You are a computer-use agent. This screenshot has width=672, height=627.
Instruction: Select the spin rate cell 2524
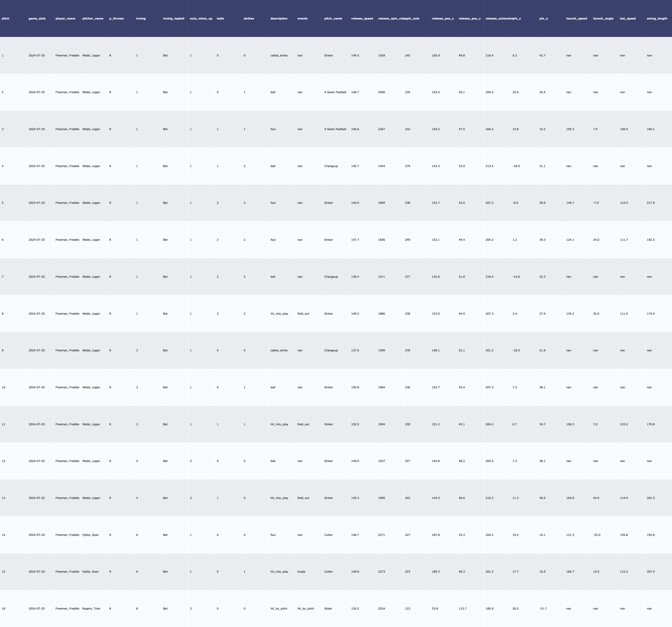[381, 608]
